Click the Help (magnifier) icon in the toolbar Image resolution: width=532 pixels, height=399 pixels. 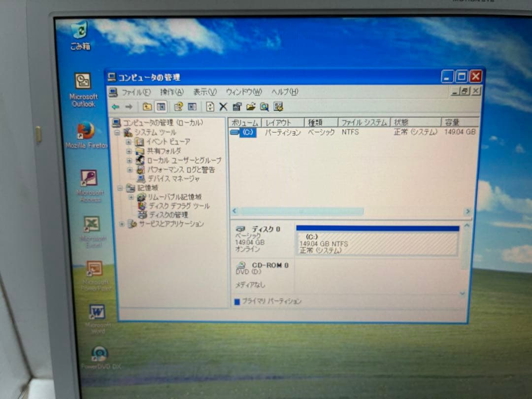tap(265, 106)
